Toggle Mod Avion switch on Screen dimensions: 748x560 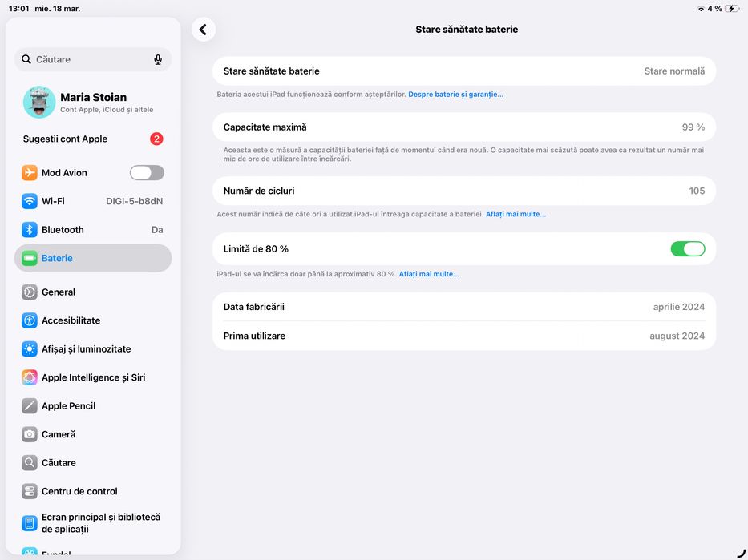point(147,172)
